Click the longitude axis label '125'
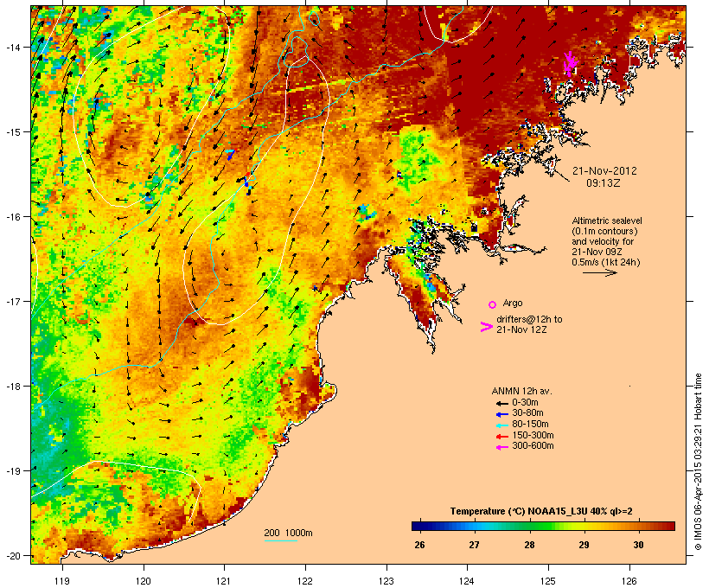This screenshot has height=588, width=709. (x=548, y=581)
